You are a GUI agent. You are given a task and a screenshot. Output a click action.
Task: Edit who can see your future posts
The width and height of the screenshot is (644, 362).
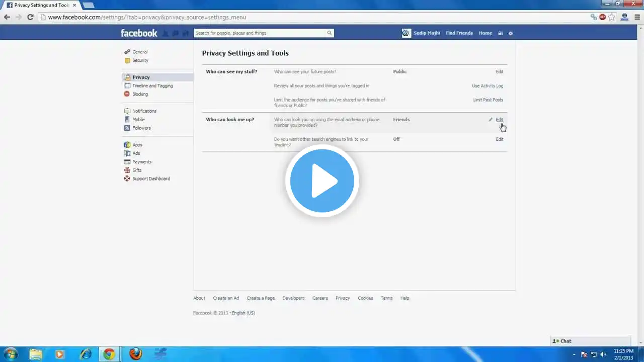point(499,72)
